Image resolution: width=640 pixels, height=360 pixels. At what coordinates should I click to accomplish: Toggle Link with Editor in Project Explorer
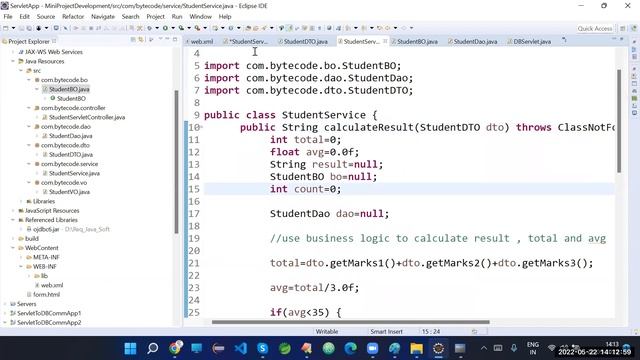tap(141, 40)
